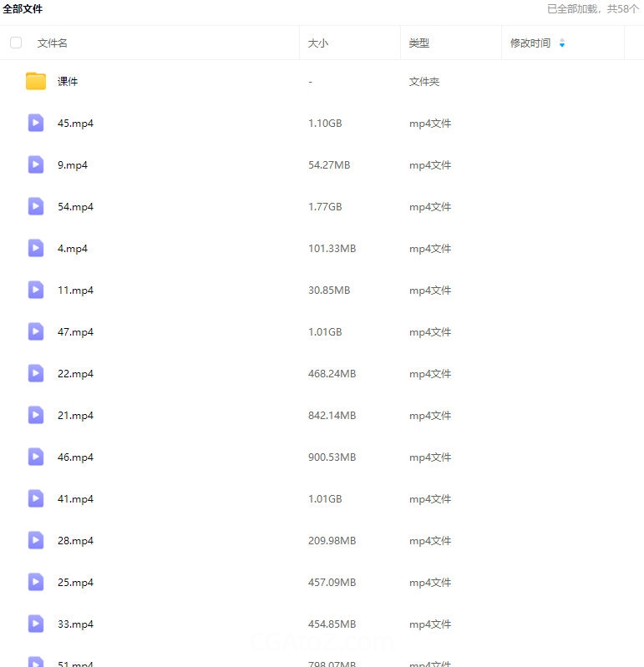Sort files by 类型 column header
The width and height of the screenshot is (644, 667).
tap(419, 43)
